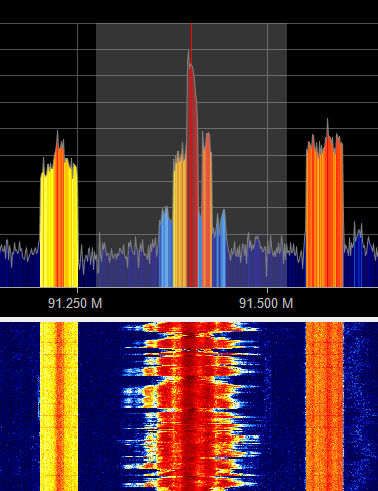Screen dimensions: 378x491
Task: Click the white splitter between spectrum and waterfall
Action: [x=189, y=320]
